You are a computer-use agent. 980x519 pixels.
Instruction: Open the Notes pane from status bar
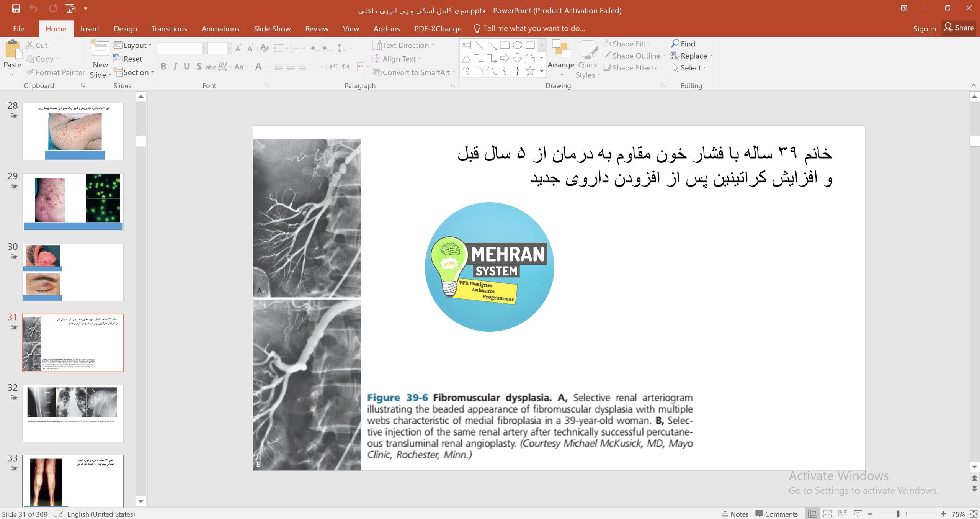coord(735,514)
